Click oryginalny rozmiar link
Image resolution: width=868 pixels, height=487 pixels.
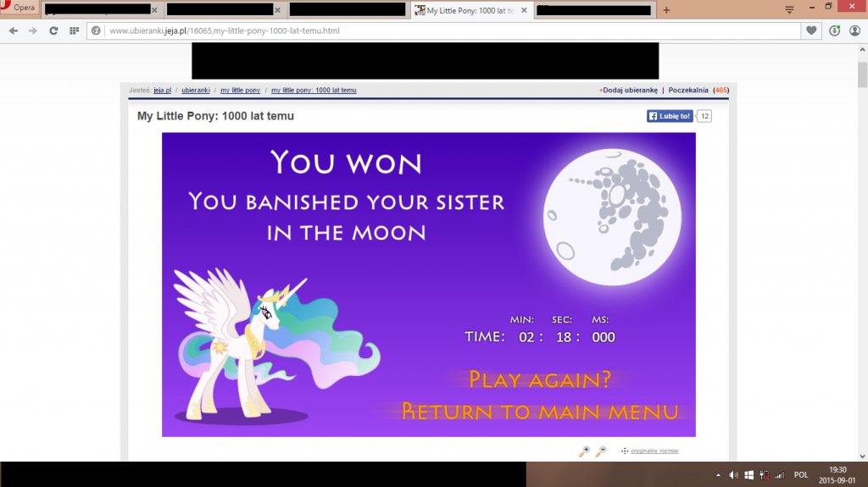pos(654,451)
